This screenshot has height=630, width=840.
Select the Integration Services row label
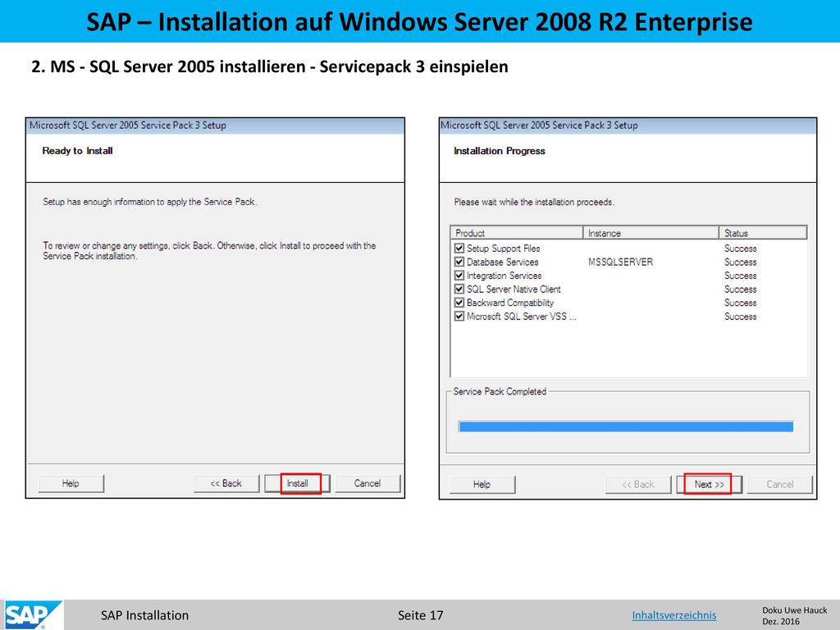click(x=504, y=276)
